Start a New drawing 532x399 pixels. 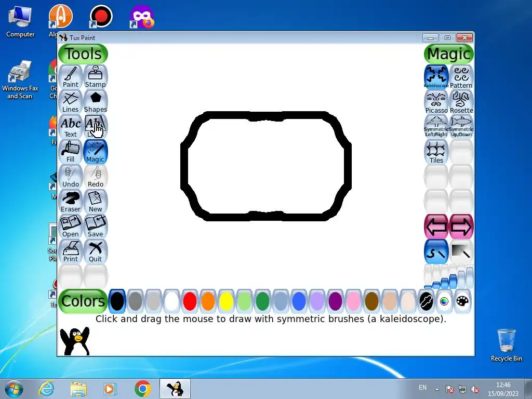pyautogui.click(x=96, y=202)
